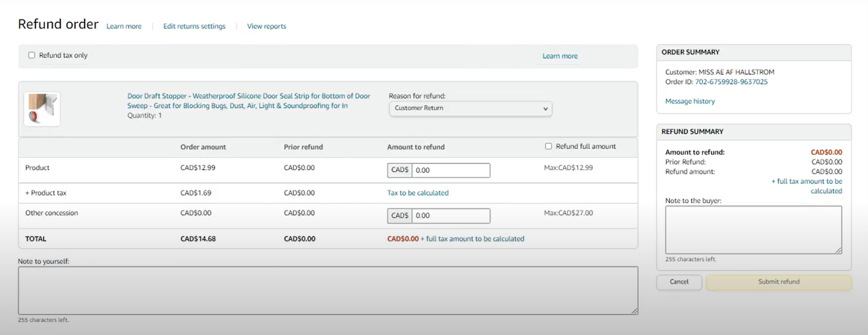Check the Refund full amount box
The image size is (868, 335).
pyautogui.click(x=548, y=147)
